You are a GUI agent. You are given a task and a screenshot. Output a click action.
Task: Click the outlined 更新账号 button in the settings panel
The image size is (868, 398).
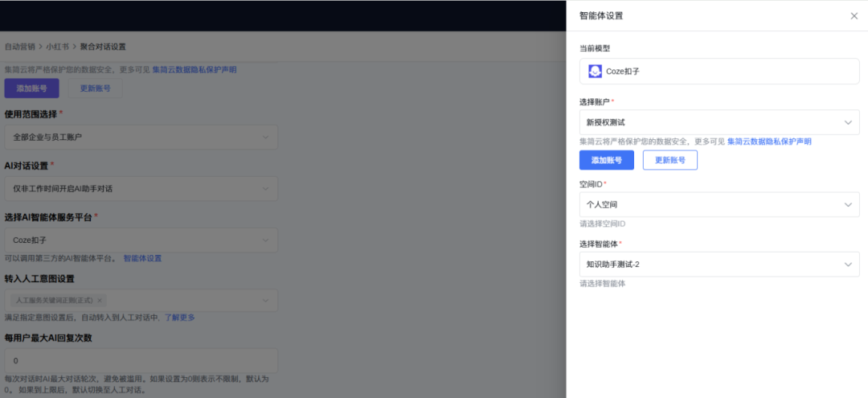[x=669, y=160]
